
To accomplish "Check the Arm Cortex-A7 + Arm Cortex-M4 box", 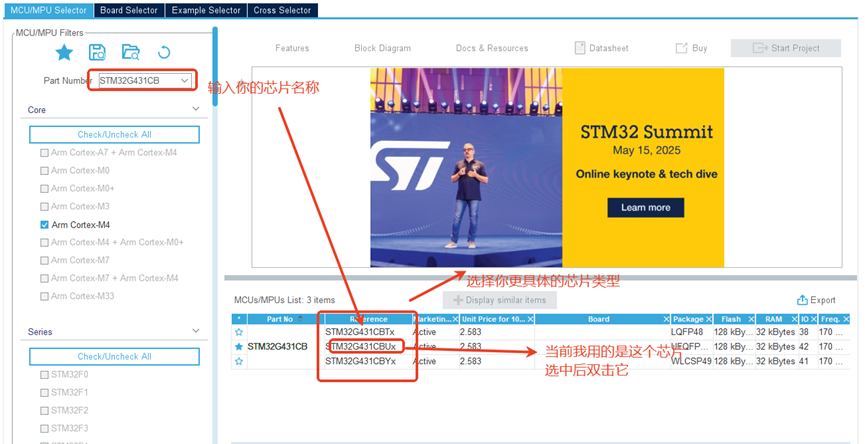I will pyautogui.click(x=44, y=153).
